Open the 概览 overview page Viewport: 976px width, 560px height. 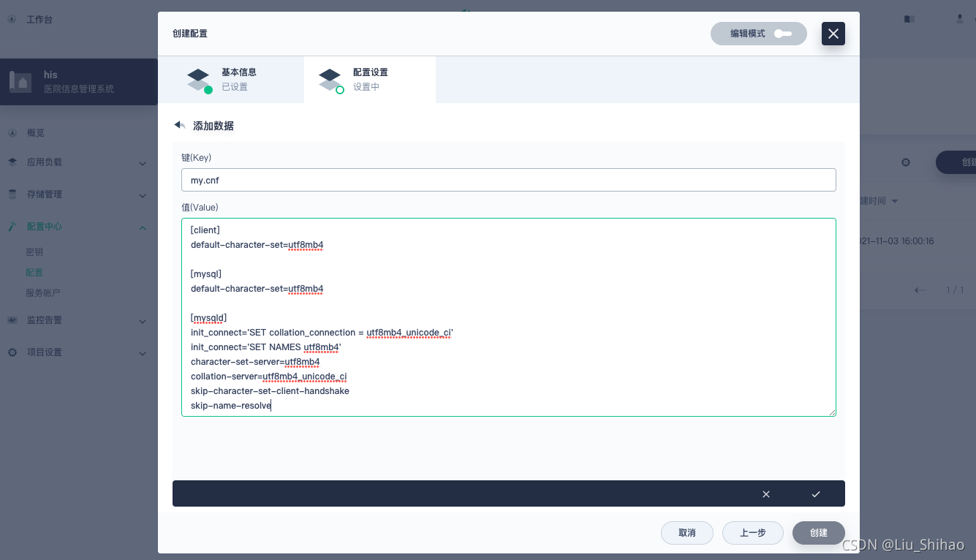click(36, 133)
